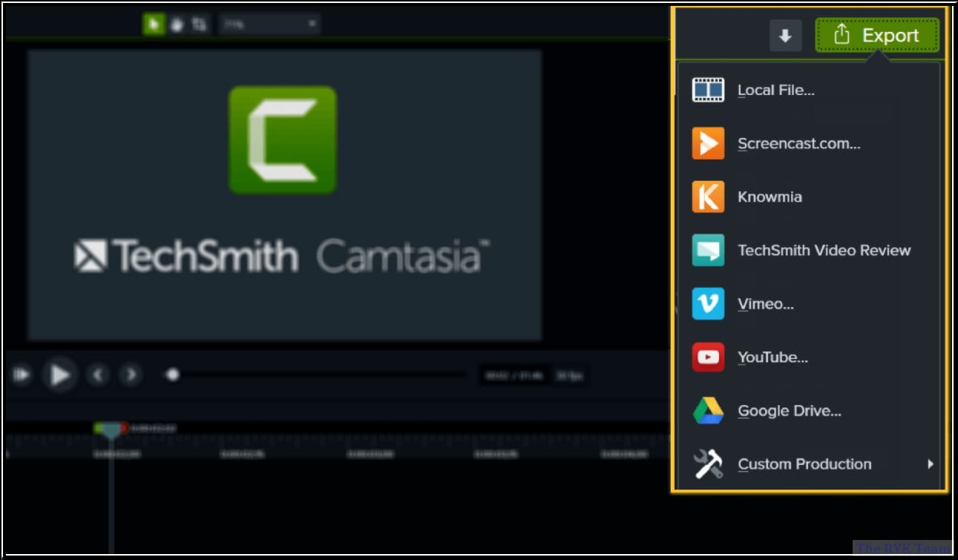Click the orange Screencast.com icon
This screenshot has height=560, width=958.
pyautogui.click(x=708, y=143)
